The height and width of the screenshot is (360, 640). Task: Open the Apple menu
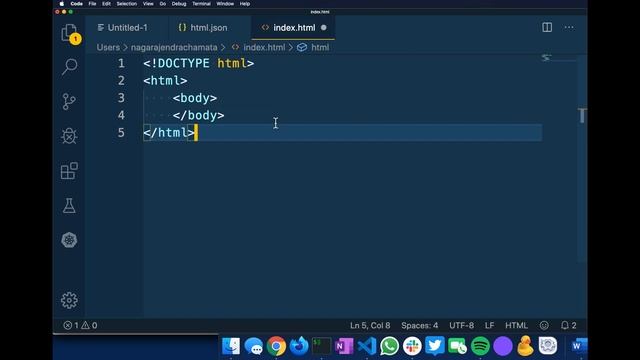tap(62, 4)
